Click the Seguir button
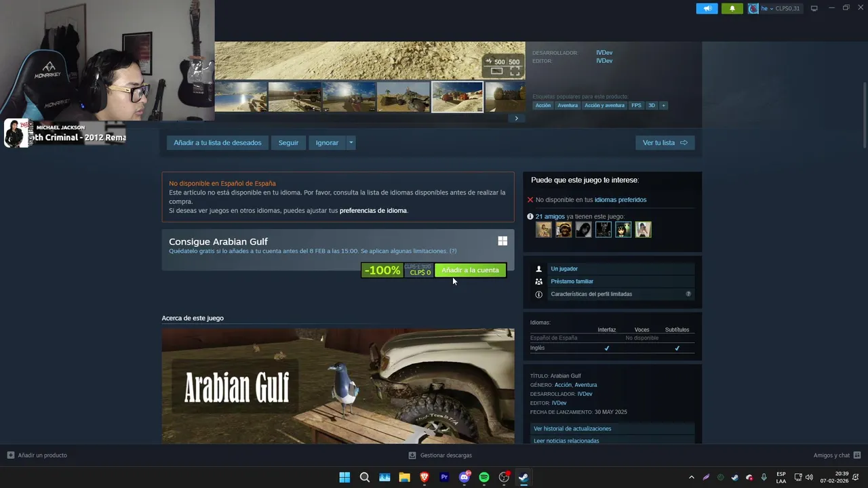Screen dimensions: 868x488 pyautogui.click(x=288, y=142)
